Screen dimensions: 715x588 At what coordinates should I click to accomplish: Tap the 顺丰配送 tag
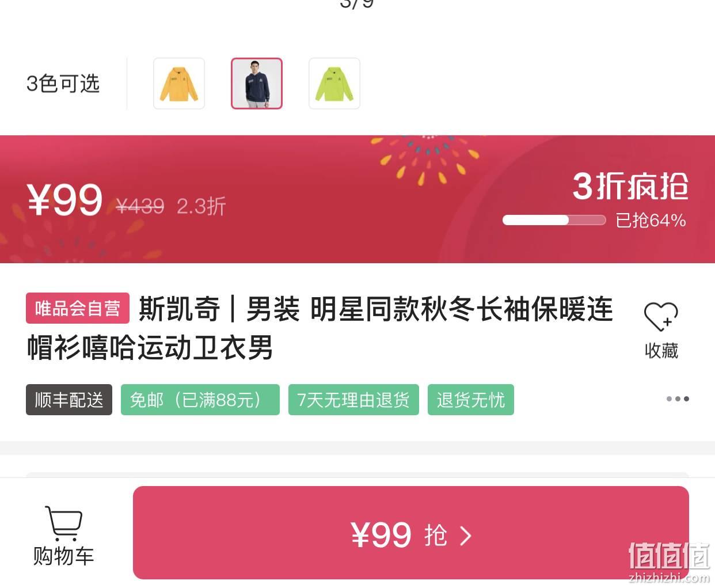pyautogui.click(x=69, y=400)
